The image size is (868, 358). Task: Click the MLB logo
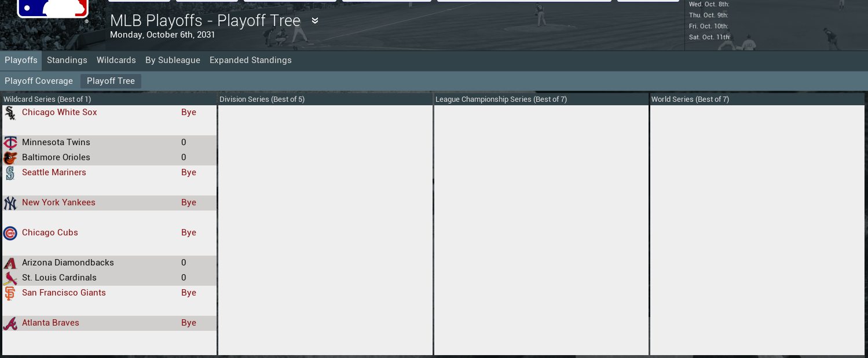pos(53,9)
